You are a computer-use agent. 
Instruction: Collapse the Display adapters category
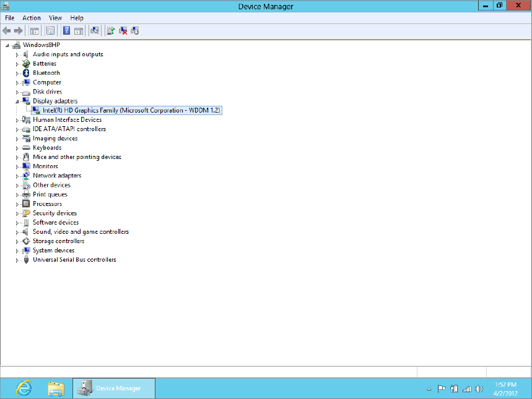[x=17, y=101]
